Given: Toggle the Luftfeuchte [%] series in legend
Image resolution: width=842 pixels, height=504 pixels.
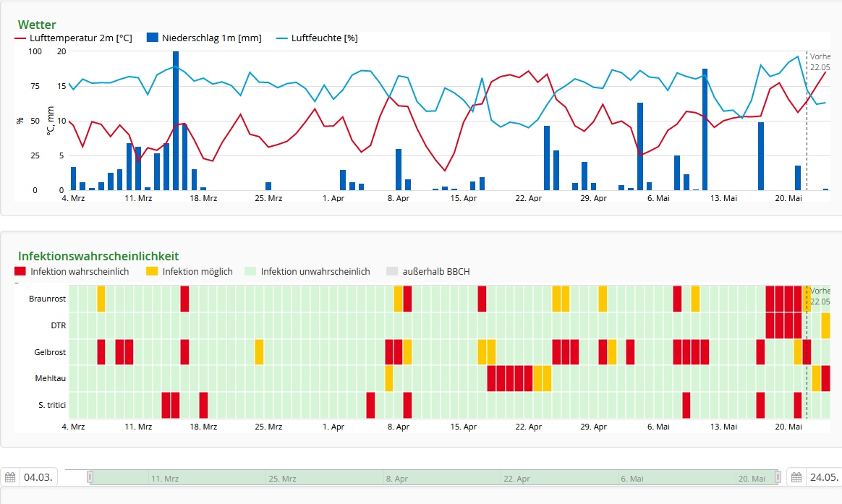Looking at the screenshot, I should pos(324,38).
